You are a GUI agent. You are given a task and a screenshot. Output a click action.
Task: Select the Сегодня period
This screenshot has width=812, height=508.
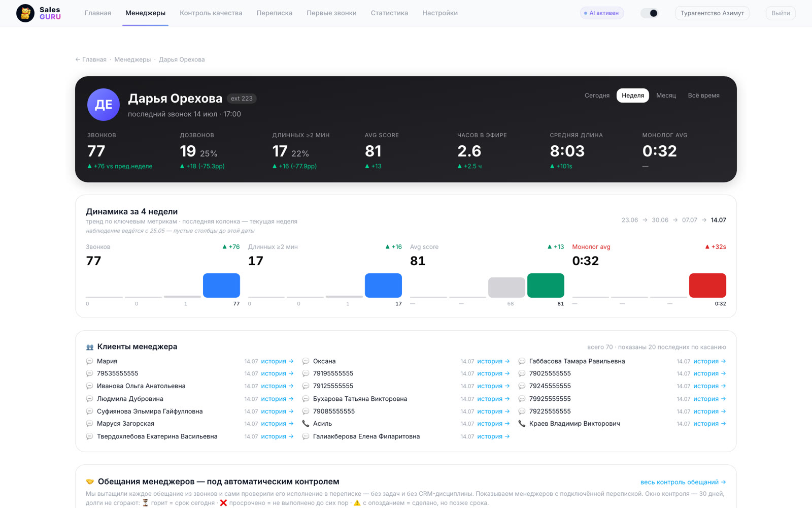tap(597, 96)
